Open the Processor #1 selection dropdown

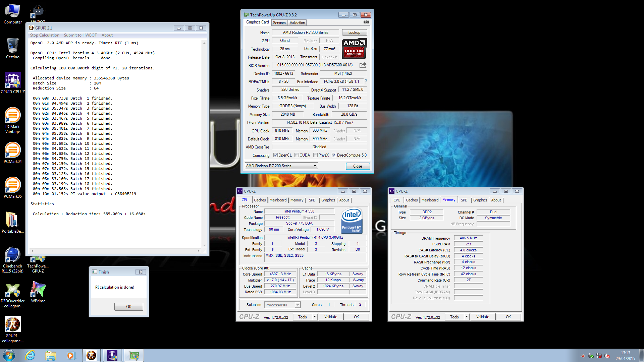point(282,305)
